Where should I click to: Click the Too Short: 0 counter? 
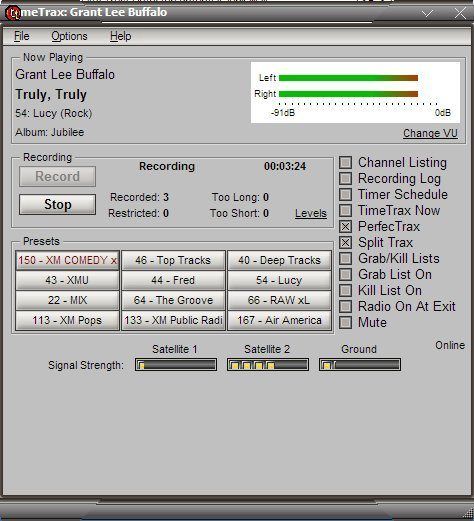[239, 213]
